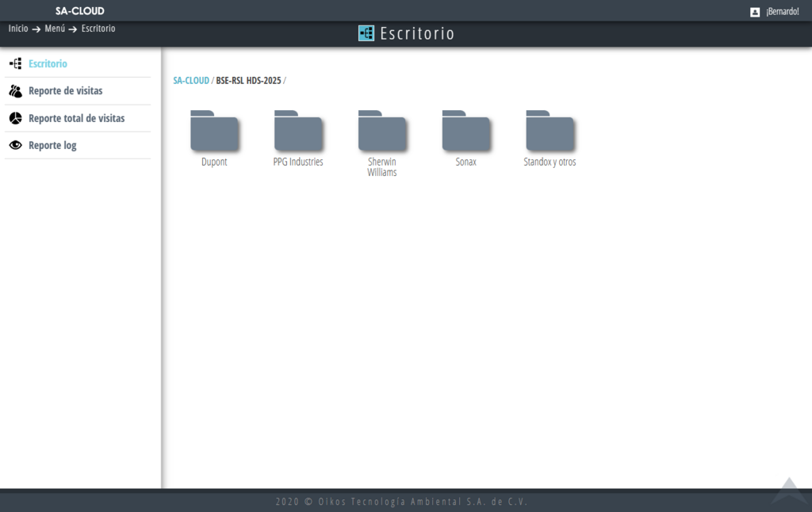Select Escritorio in the sidebar menu

(x=48, y=63)
